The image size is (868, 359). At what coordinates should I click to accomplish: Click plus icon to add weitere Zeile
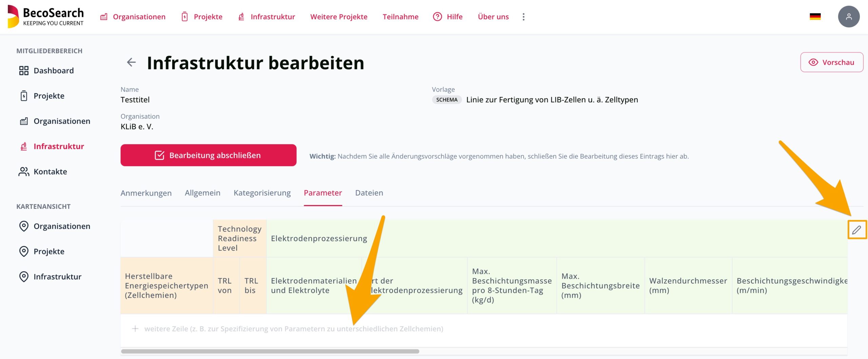pyautogui.click(x=135, y=328)
